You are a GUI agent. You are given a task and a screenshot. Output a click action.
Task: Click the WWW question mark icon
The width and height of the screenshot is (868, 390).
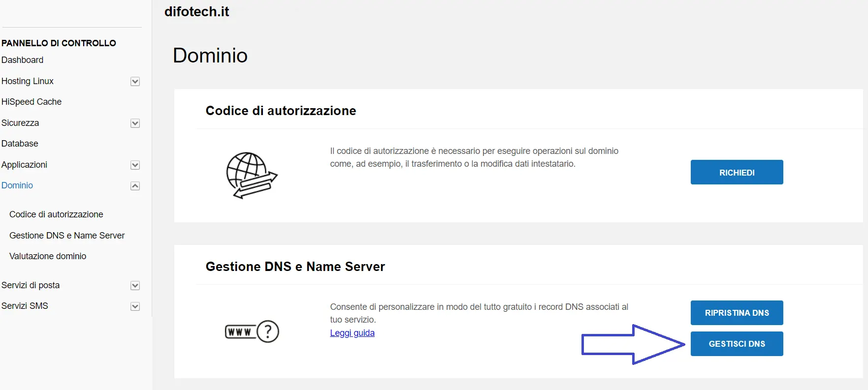point(252,331)
